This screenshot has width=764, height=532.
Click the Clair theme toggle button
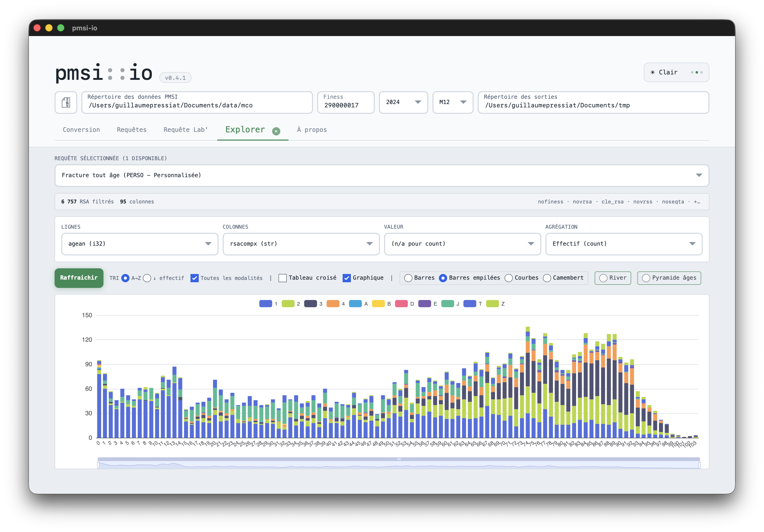pyautogui.click(x=676, y=72)
